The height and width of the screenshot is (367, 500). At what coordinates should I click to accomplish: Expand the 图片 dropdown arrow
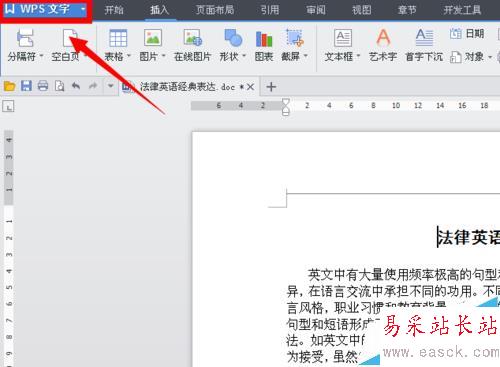[163, 56]
